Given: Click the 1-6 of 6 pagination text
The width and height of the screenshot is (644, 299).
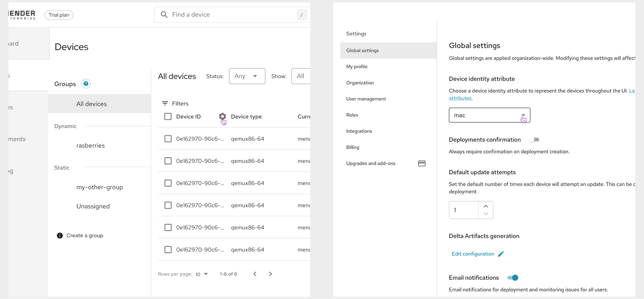Looking at the screenshot, I should pyautogui.click(x=228, y=274).
